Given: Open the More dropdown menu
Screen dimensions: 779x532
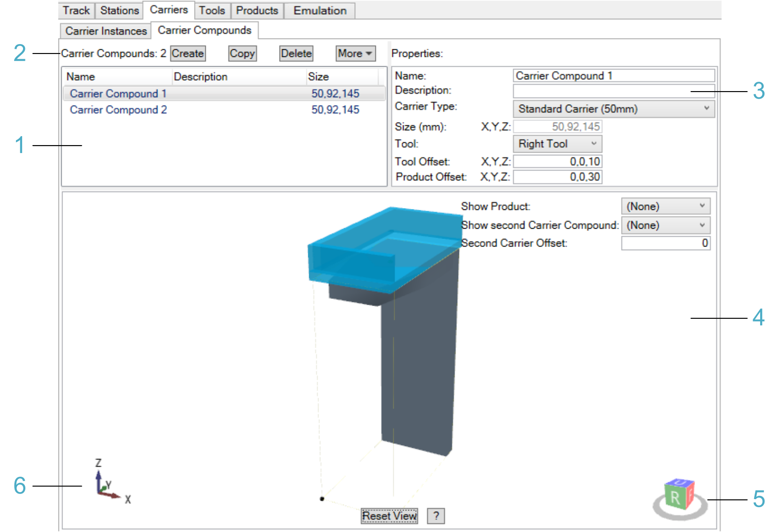Looking at the screenshot, I should [355, 54].
